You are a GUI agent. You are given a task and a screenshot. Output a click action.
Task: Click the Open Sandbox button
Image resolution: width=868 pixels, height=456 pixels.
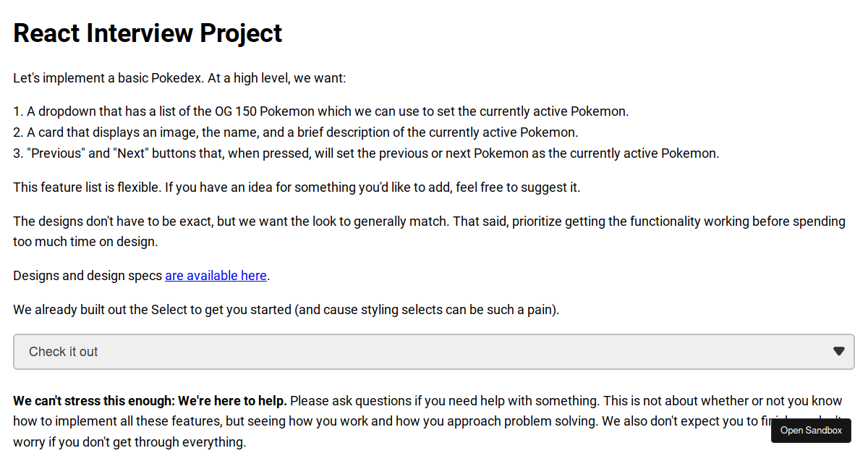click(x=811, y=431)
